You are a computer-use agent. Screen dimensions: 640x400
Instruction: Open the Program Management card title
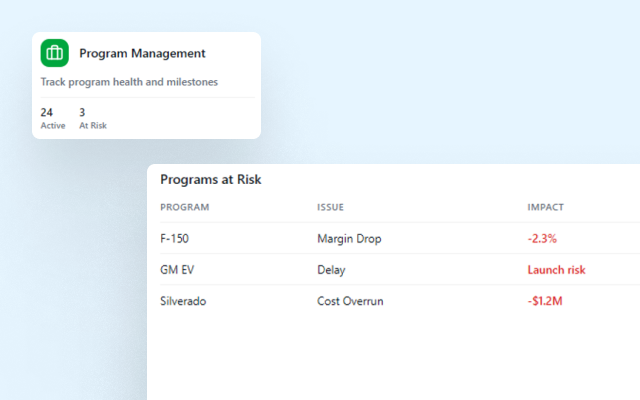pos(142,53)
